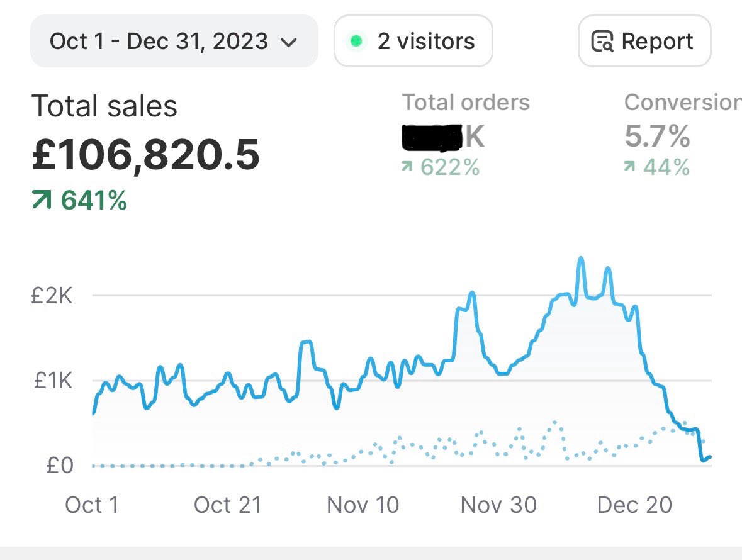
Task: Open the 2 visitors live view button
Action: [x=413, y=41]
